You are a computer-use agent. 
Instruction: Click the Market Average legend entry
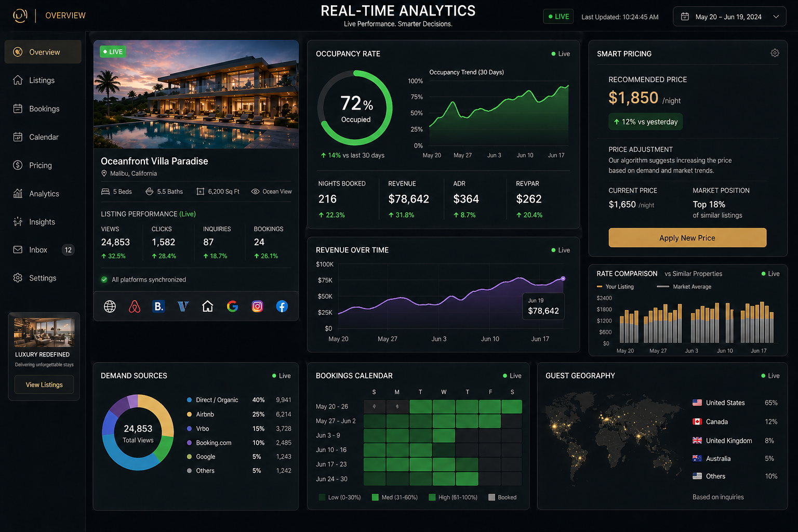click(684, 287)
